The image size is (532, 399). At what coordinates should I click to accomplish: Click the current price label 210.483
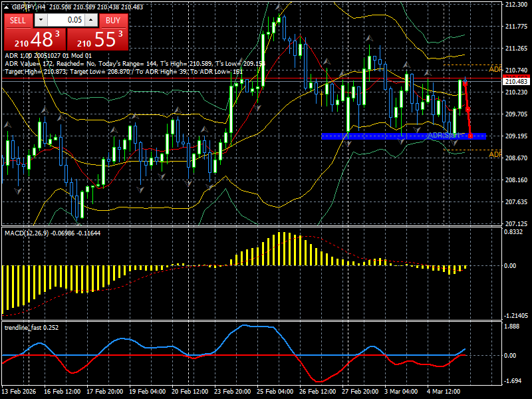[x=516, y=82]
